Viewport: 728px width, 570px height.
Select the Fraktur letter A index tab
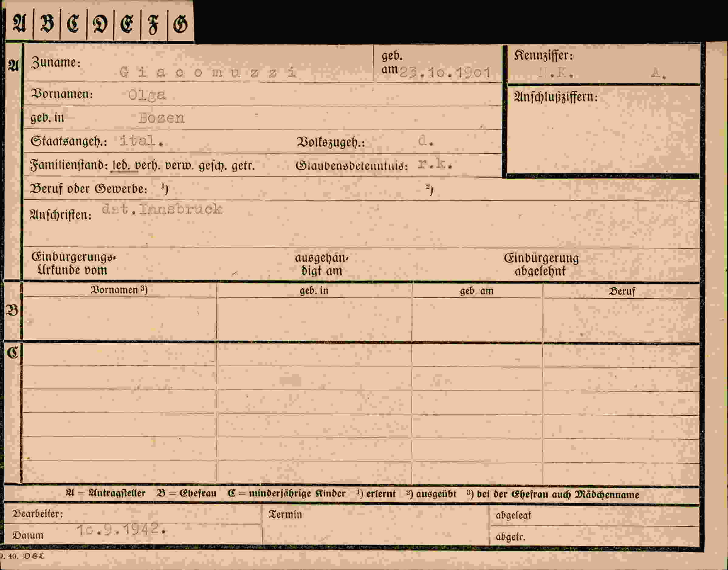coord(19,24)
